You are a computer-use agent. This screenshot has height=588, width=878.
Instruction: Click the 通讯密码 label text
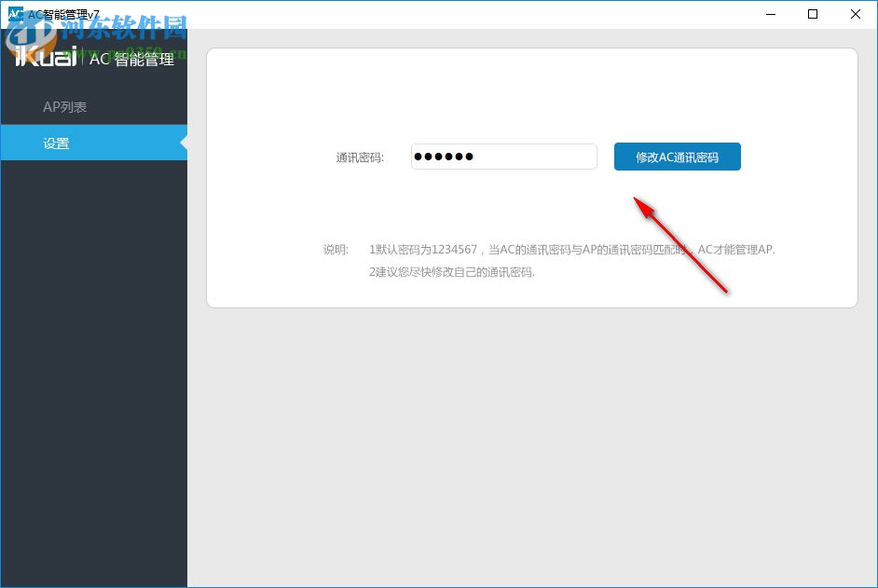click(361, 157)
